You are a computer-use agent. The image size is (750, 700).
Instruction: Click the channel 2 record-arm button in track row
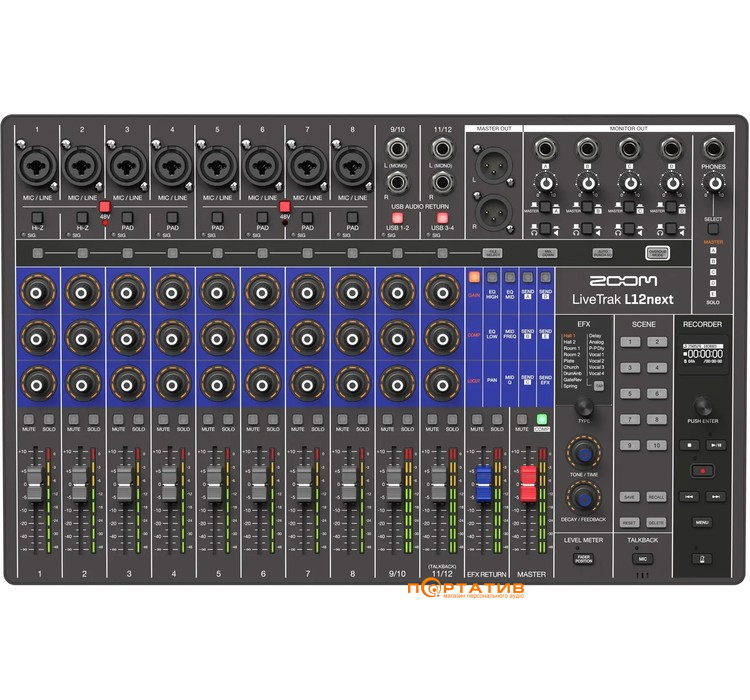click(82, 253)
